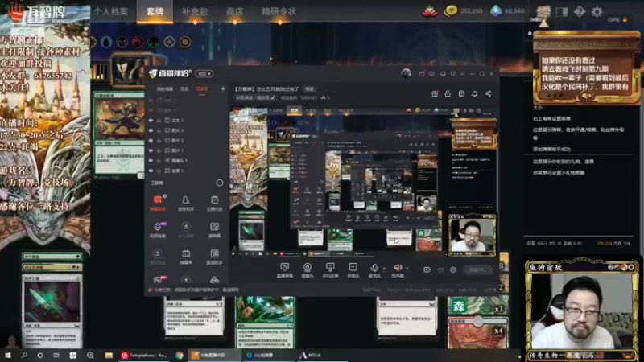The width and height of the screenshot is (644, 362).
Task: Open the 弹幕秀 tool icon
Action: [x=186, y=256]
